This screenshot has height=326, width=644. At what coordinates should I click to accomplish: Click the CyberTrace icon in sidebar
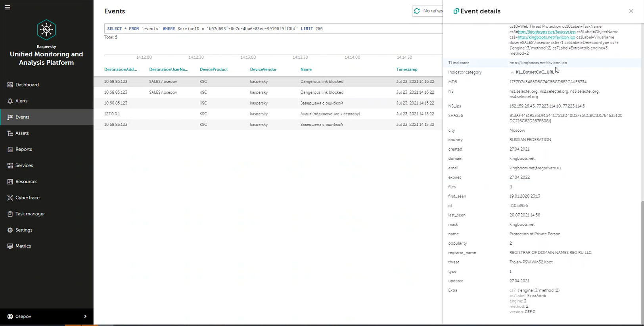[10, 198]
